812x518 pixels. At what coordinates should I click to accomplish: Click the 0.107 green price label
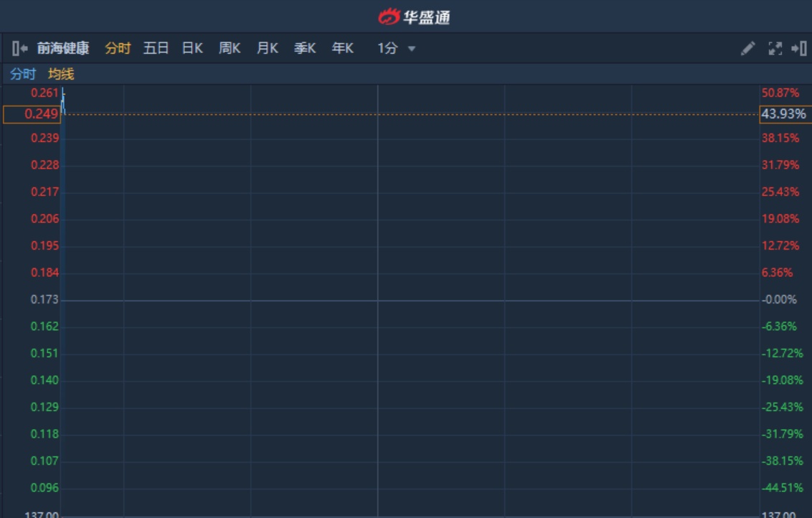pyautogui.click(x=44, y=461)
